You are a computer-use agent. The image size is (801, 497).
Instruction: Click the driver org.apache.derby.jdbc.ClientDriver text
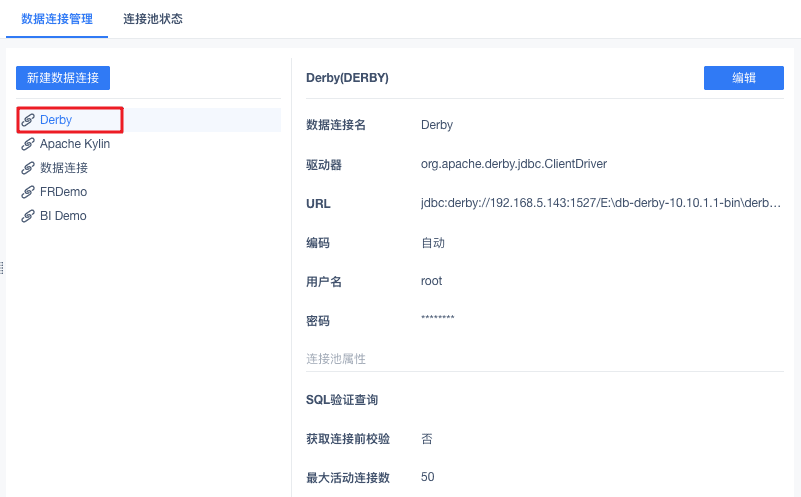point(514,164)
